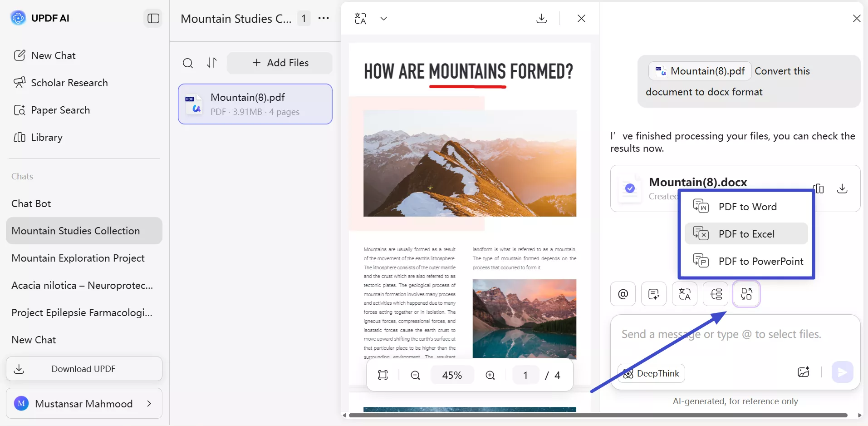The height and width of the screenshot is (426, 868).
Task: Toggle the DeepThink mode button
Action: [651, 373]
